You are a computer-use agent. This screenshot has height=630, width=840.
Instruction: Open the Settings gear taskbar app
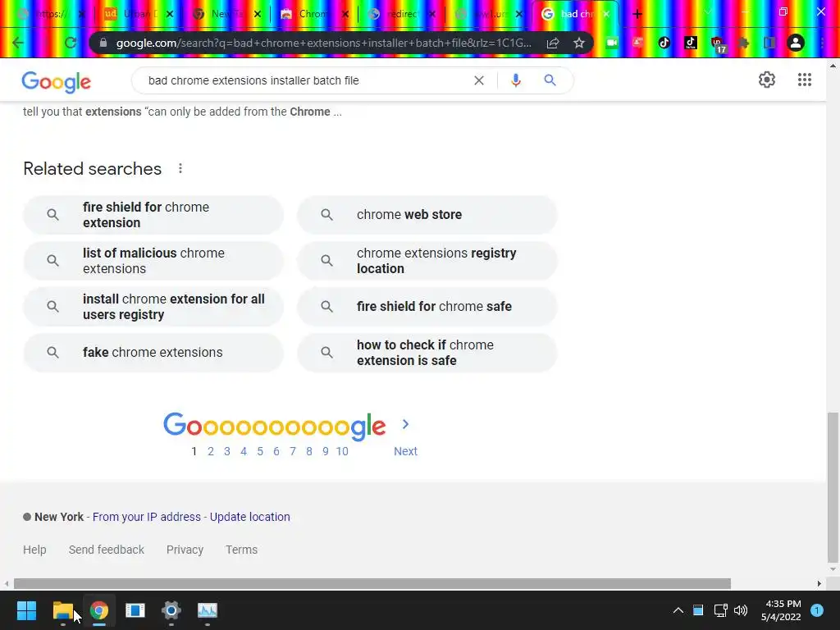point(171,610)
